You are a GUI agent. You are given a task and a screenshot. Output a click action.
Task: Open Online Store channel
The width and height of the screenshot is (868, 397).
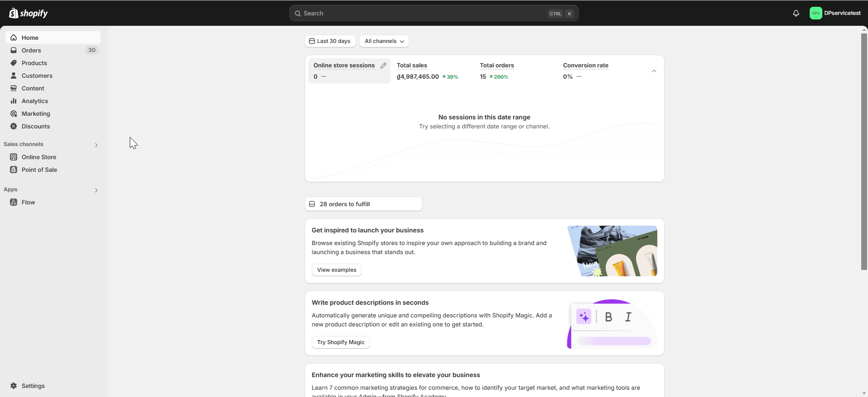tap(53, 157)
